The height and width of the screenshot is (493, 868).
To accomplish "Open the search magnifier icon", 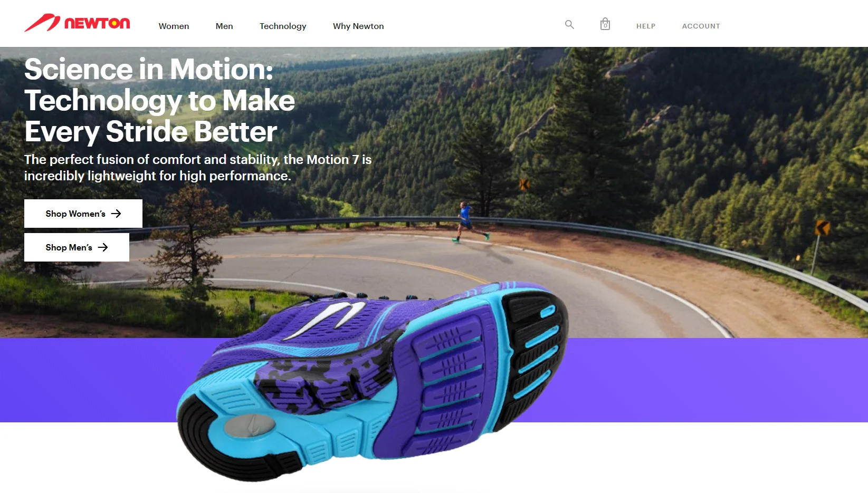I will click(x=569, y=24).
